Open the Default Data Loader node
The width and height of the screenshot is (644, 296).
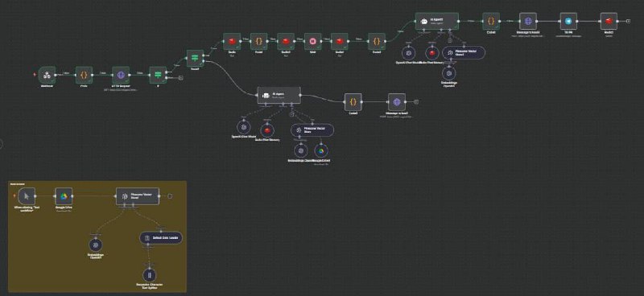(161, 238)
